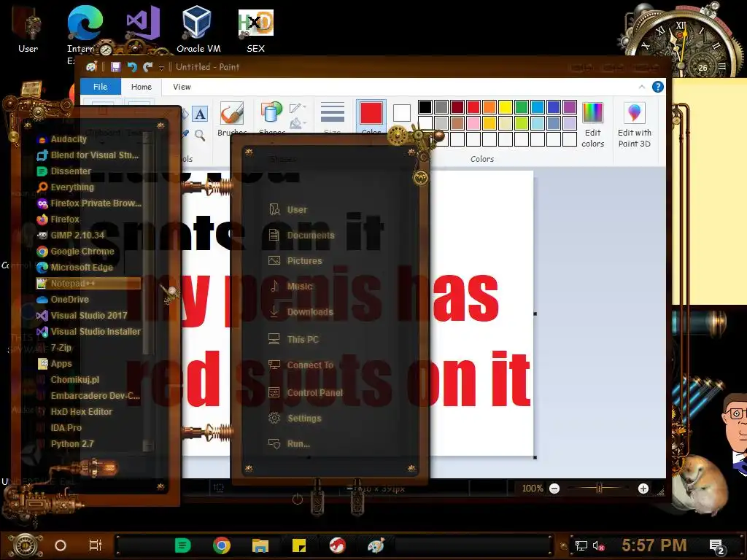Image resolution: width=747 pixels, height=560 pixels.
Task: Pick the green color swatch
Action: [x=522, y=107]
